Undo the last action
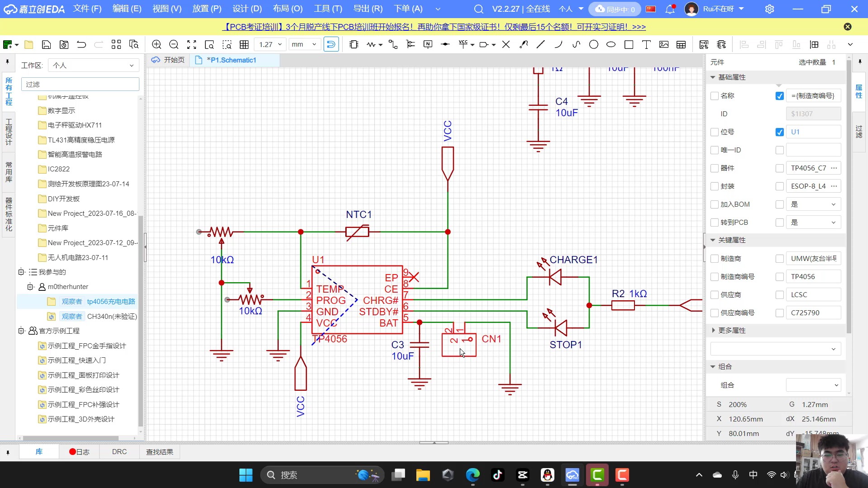The height and width of the screenshot is (488, 868). (x=81, y=44)
